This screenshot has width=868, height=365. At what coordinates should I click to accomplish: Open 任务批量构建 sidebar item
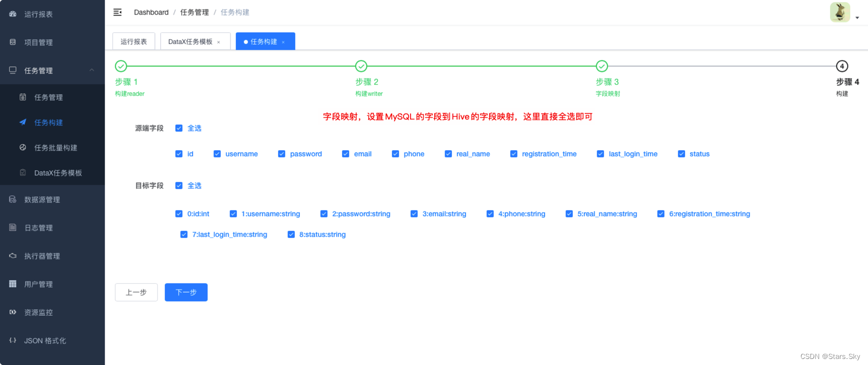[x=52, y=148]
